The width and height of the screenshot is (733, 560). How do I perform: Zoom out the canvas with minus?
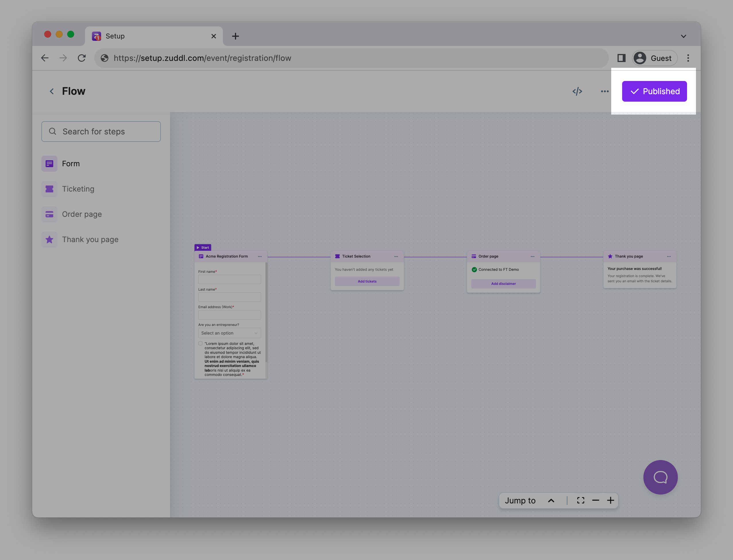[595, 500]
